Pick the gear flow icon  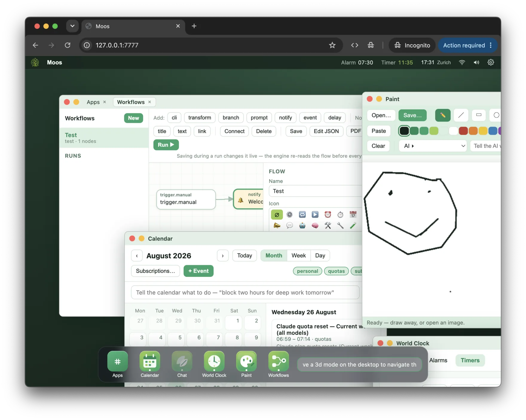[290, 215]
